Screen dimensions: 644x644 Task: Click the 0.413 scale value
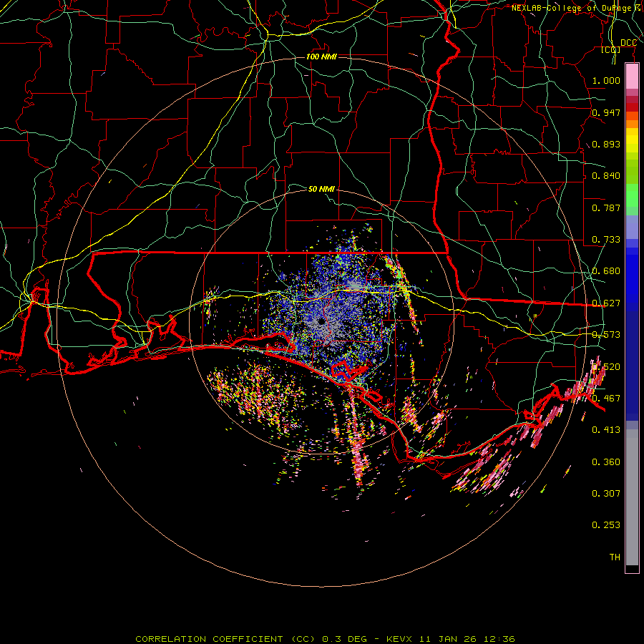click(606, 430)
